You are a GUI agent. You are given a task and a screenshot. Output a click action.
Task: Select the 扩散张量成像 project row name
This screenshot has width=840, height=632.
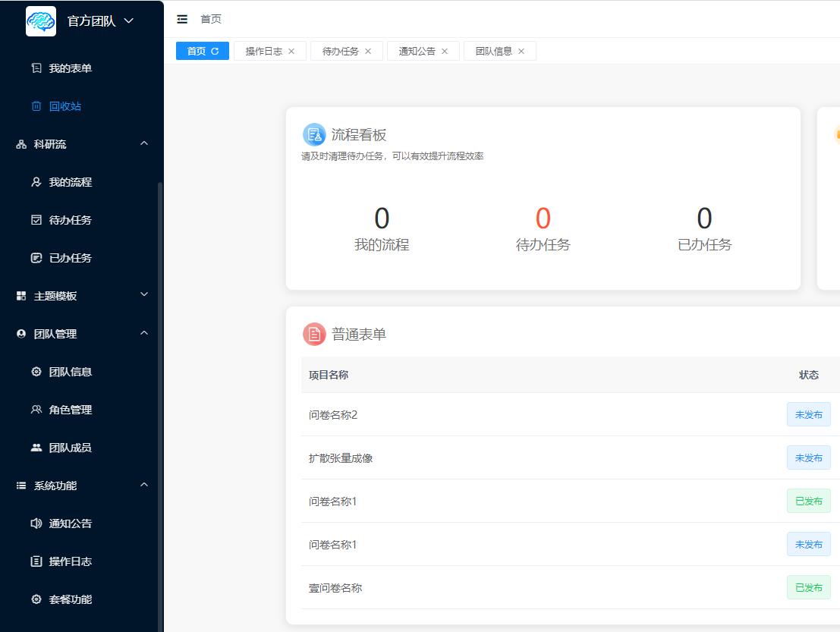pyautogui.click(x=341, y=458)
